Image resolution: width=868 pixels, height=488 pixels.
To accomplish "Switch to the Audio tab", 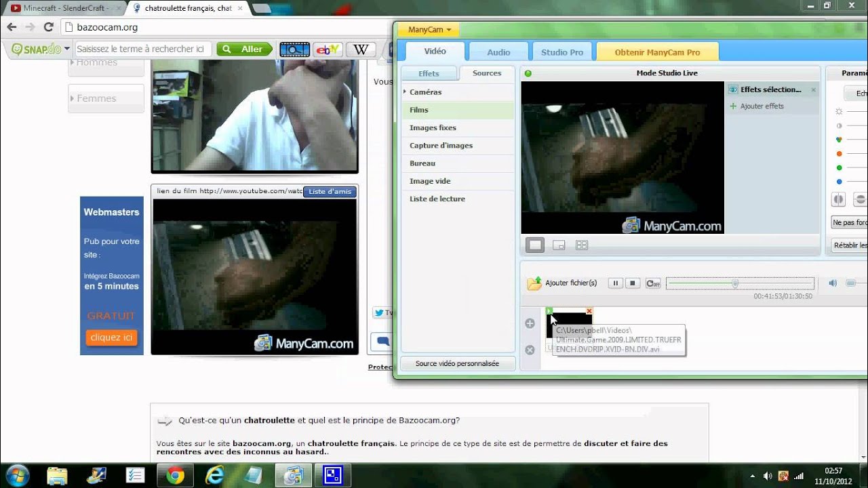I will coord(498,52).
